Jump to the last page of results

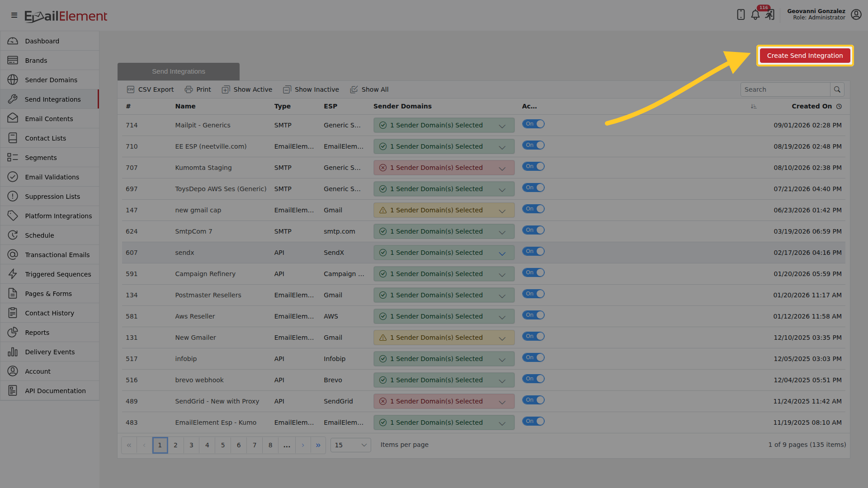318,445
